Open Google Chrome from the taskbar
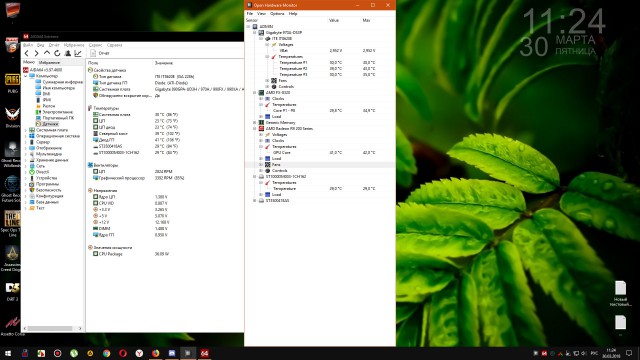Viewport: 640px width, 360px height. click(106, 353)
